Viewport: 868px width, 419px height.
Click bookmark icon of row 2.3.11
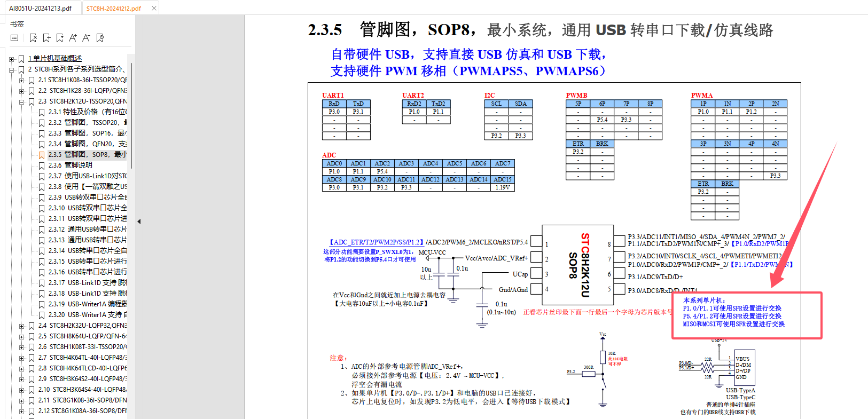(x=42, y=219)
